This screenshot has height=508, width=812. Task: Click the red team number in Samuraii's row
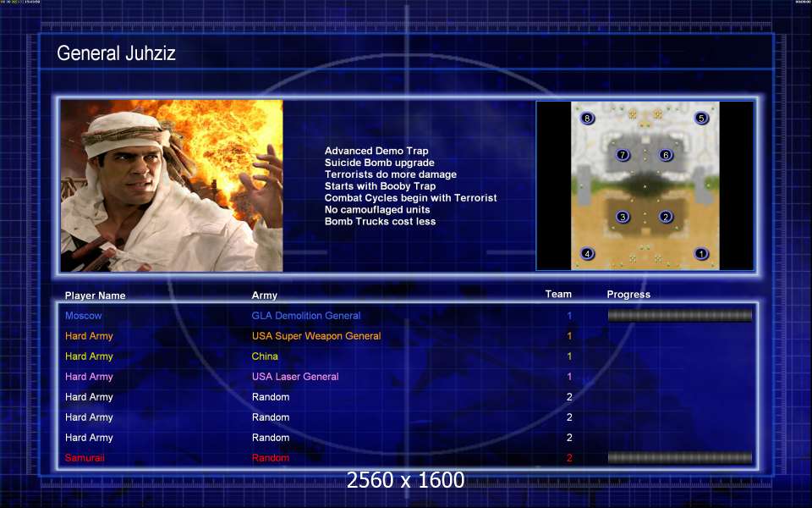[x=569, y=458]
